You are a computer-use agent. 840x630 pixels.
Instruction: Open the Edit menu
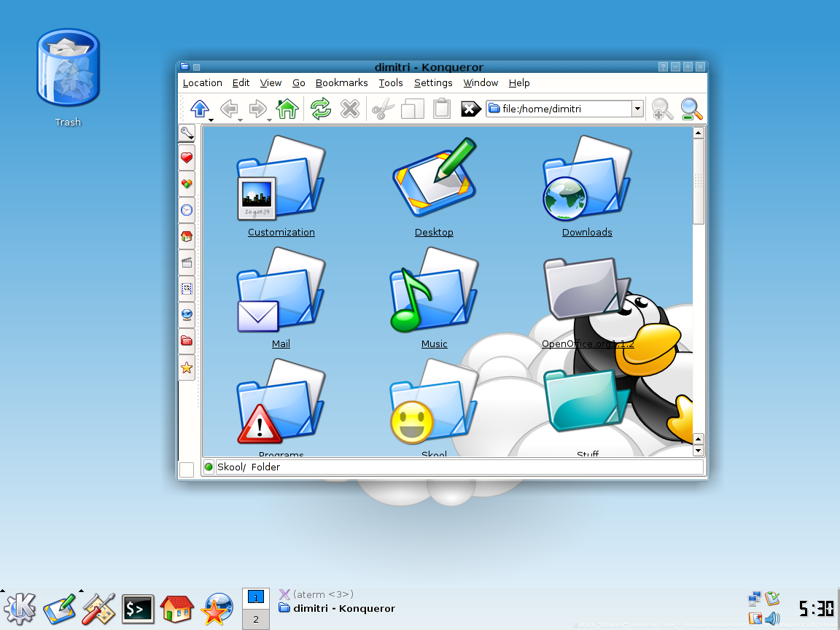(x=241, y=82)
